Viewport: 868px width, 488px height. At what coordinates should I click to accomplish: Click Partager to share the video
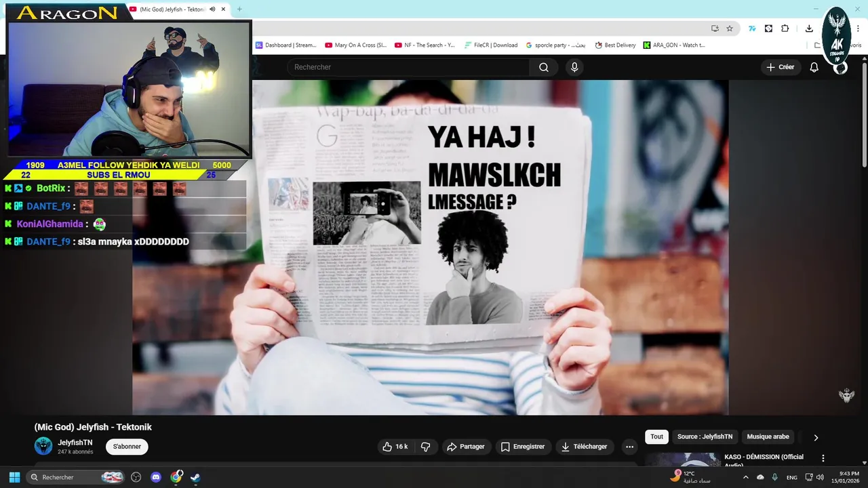pos(466,447)
